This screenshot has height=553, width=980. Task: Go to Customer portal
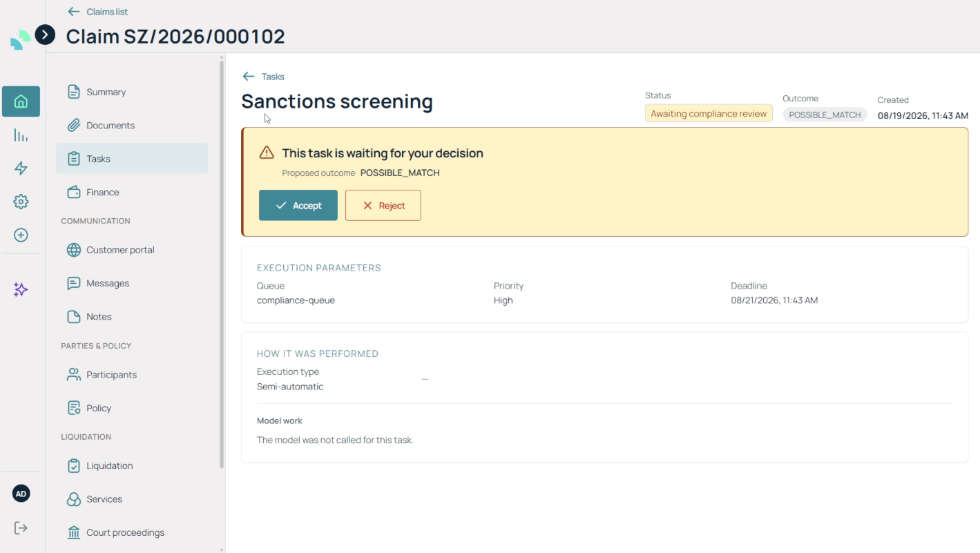pos(132,250)
